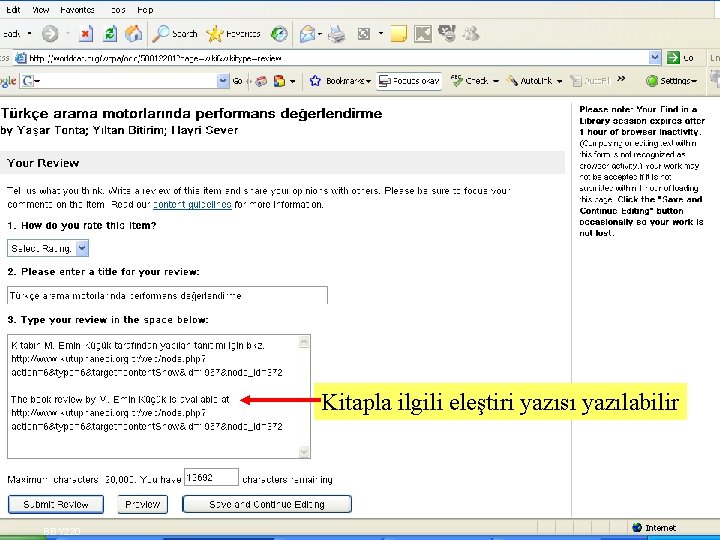
Task: Click the Go arrow beside address bar
Action: click(x=681, y=58)
